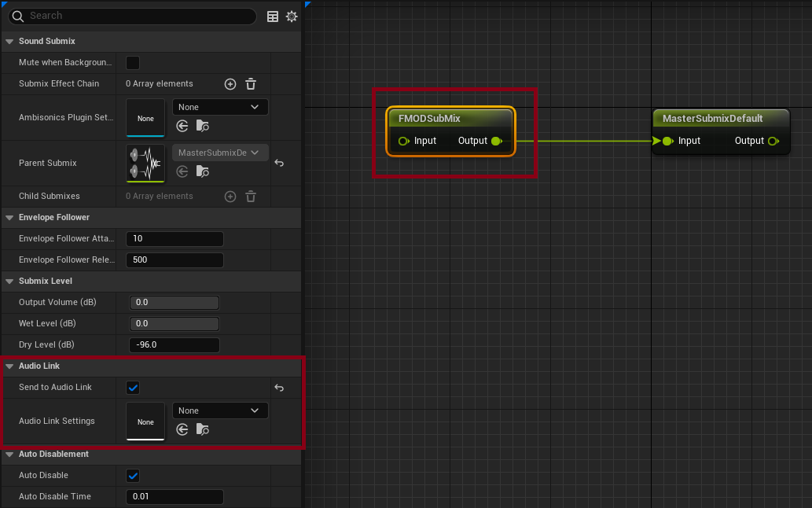Uncheck Send to Audio Link
Viewport: 812px width, 508px height.
pos(133,388)
